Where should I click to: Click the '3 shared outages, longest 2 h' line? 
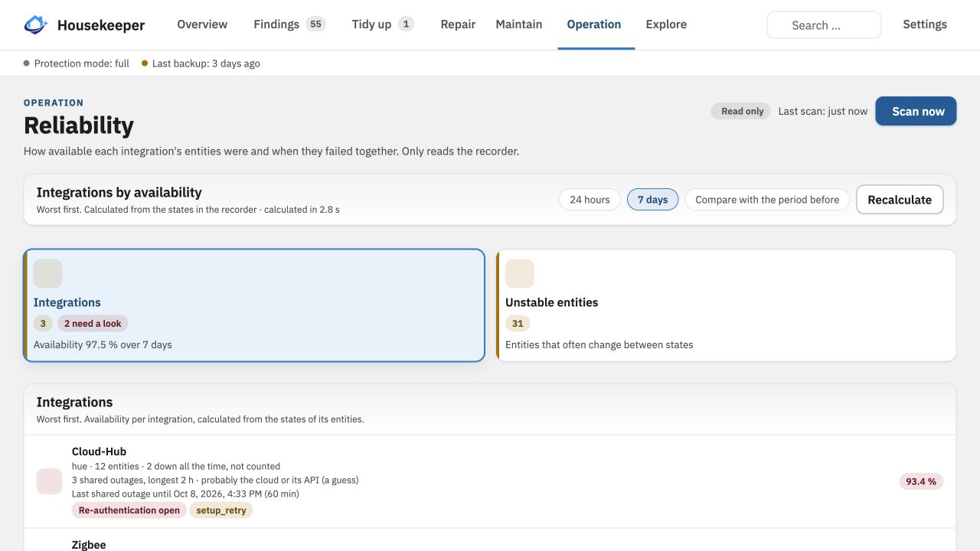[x=215, y=480]
